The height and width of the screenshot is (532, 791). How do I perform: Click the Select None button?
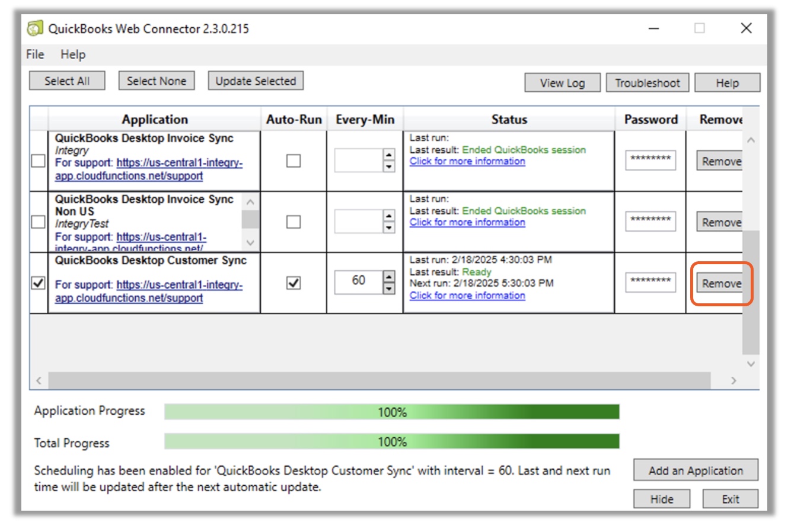157,81
